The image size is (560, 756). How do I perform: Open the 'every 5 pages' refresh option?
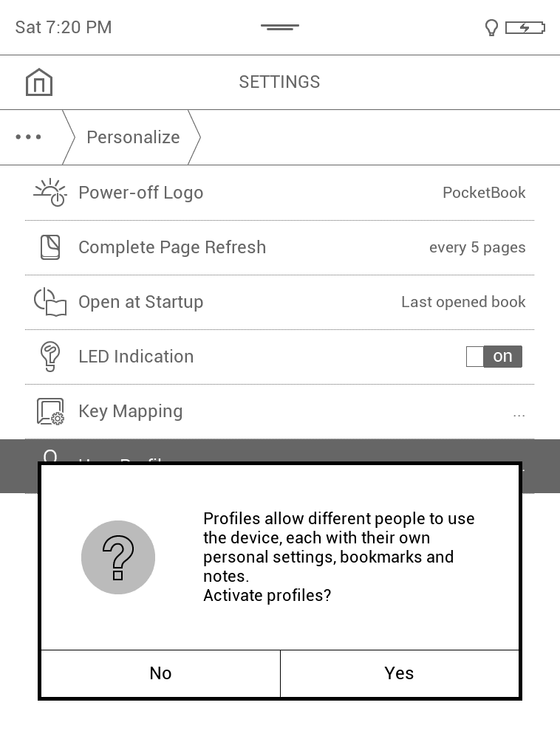[x=477, y=247]
